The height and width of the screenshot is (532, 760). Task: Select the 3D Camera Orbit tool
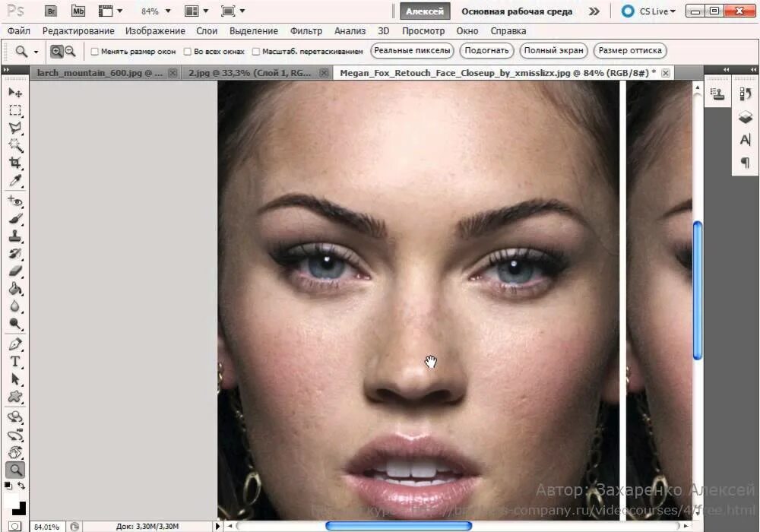click(15, 435)
